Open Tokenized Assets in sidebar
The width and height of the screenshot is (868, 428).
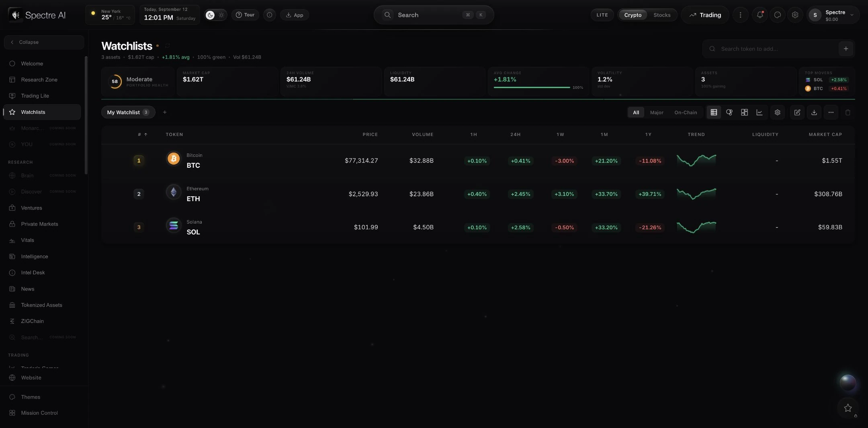point(42,305)
